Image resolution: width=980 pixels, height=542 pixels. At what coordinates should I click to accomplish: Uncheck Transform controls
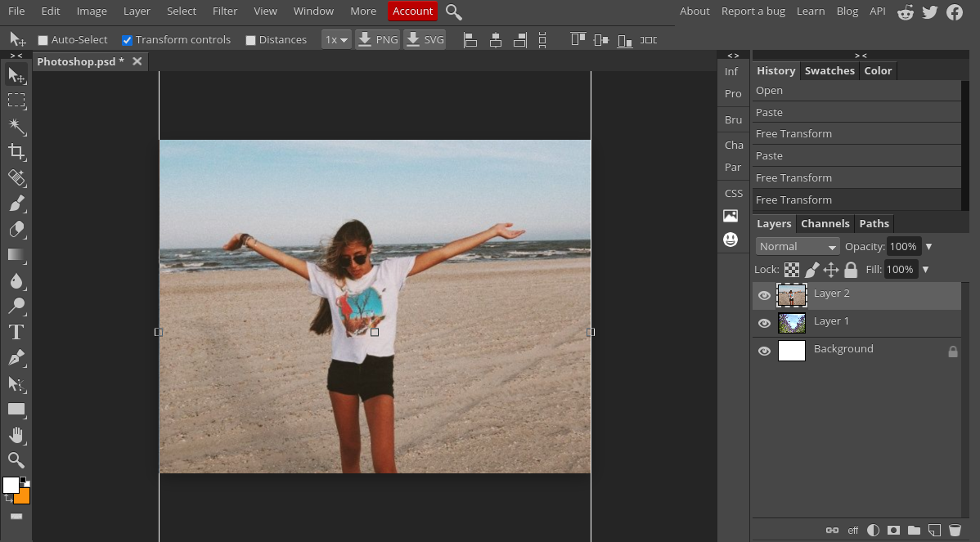[127, 41]
